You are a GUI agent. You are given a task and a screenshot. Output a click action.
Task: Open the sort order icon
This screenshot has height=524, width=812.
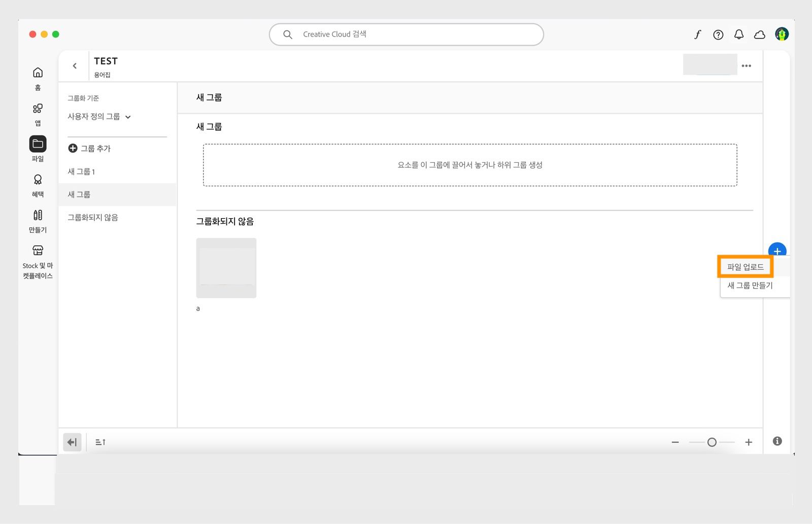tap(100, 442)
